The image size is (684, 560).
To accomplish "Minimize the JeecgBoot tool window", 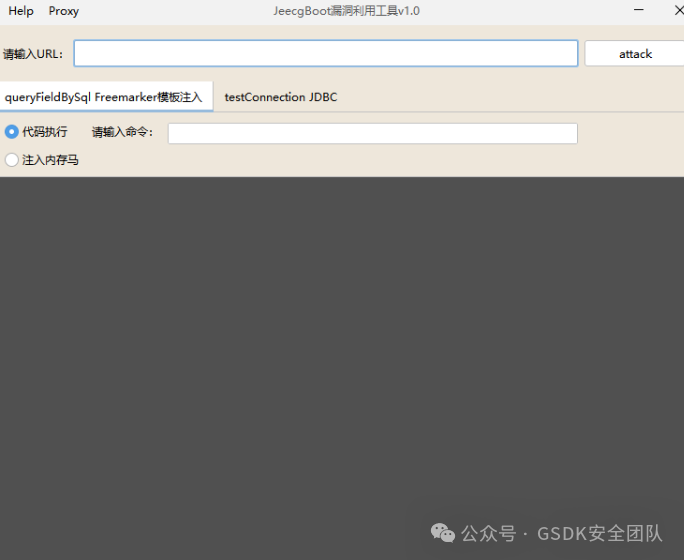I will [639, 10].
